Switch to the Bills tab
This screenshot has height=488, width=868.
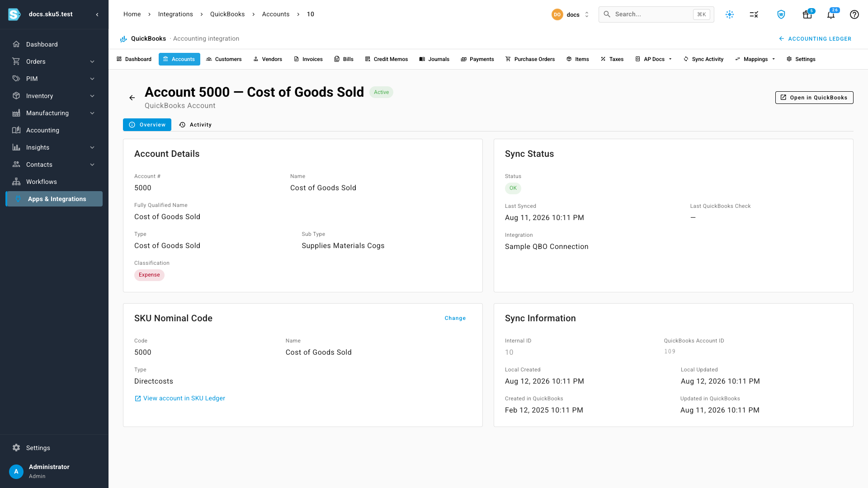tap(344, 59)
